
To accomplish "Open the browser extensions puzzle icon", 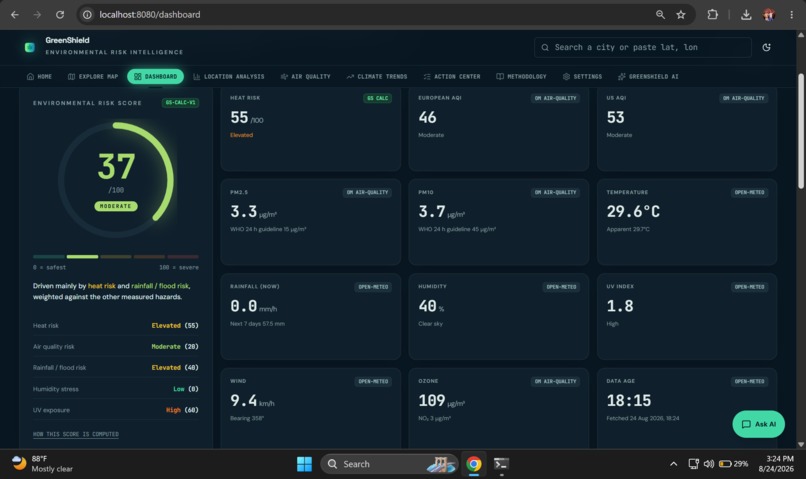I will [712, 15].
